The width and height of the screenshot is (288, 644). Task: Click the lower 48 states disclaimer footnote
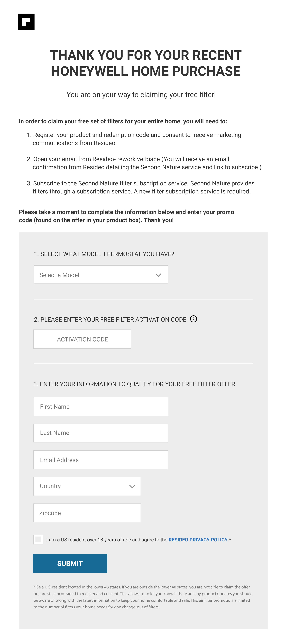[143, 597]
